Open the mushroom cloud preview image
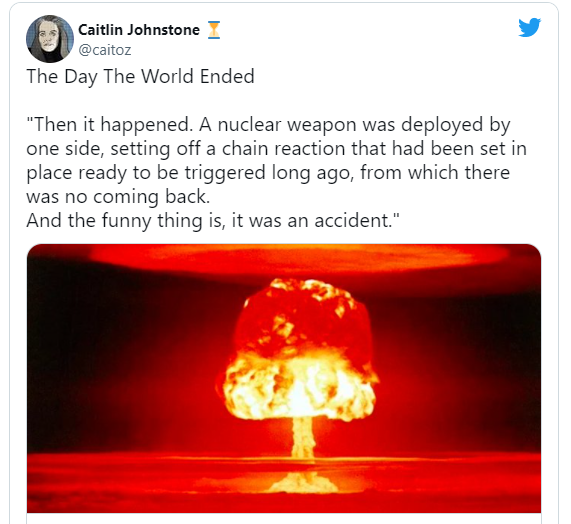Viewport: 571px width, 524px height. pyautogui.click(x=284, y=378)
